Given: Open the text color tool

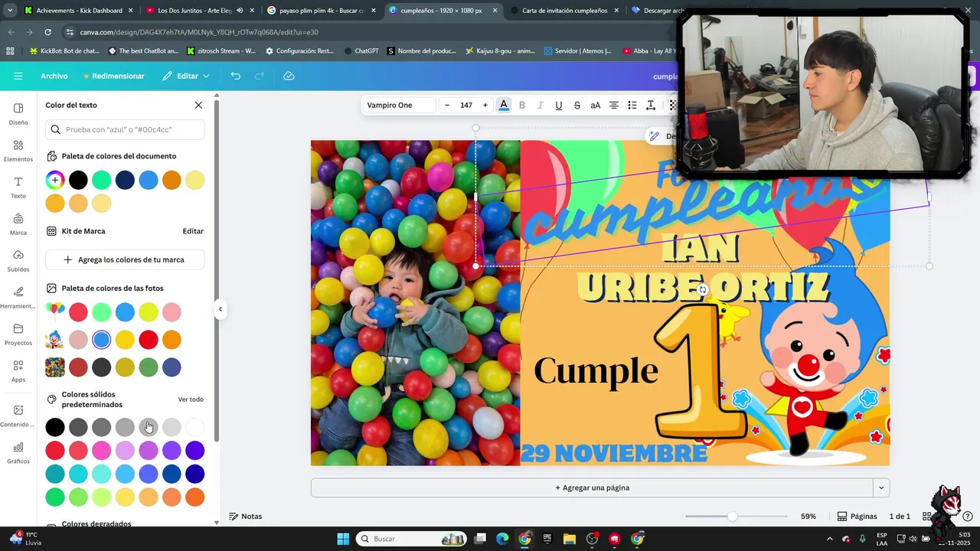Looking at the screenshot, I should click(504, 105).
